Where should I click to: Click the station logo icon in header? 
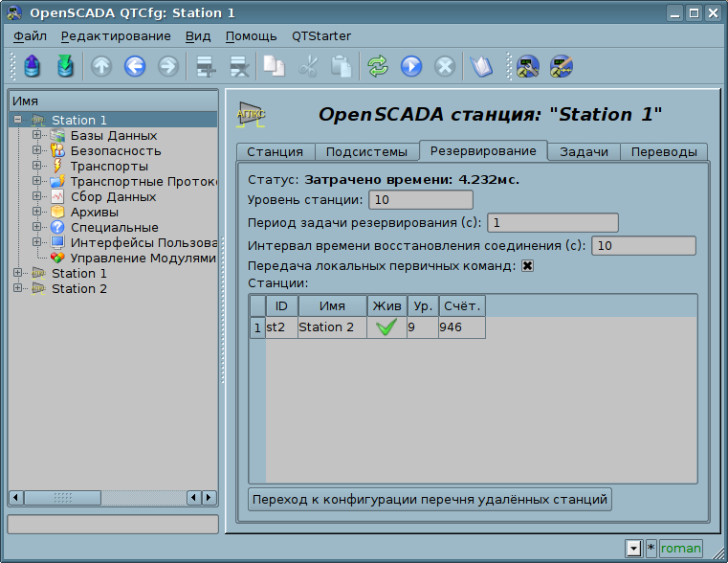251,115
